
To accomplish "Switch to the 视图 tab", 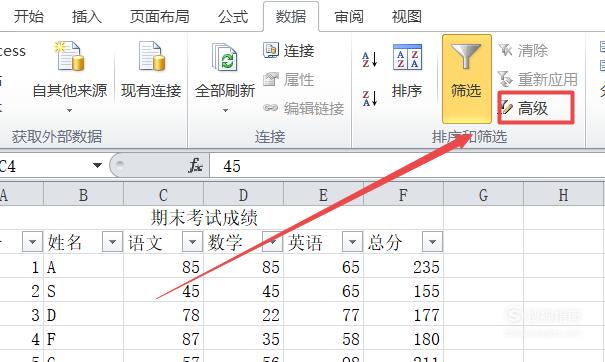I will pos(407,17).
